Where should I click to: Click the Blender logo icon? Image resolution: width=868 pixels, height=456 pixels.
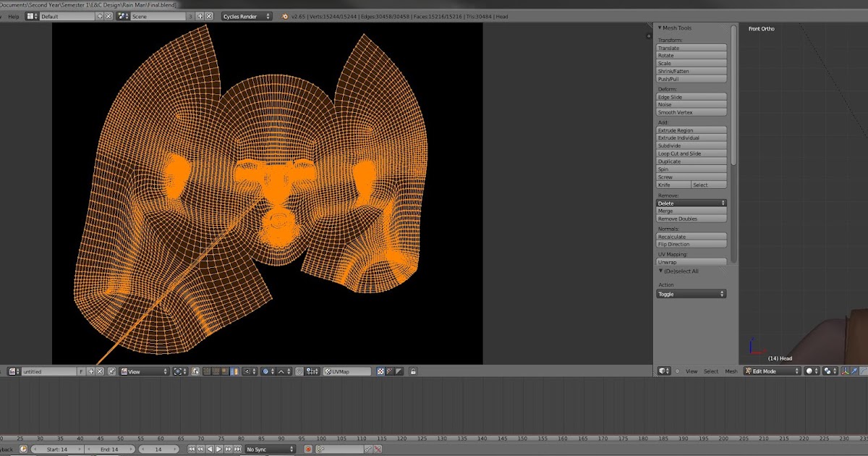point(285,16)
